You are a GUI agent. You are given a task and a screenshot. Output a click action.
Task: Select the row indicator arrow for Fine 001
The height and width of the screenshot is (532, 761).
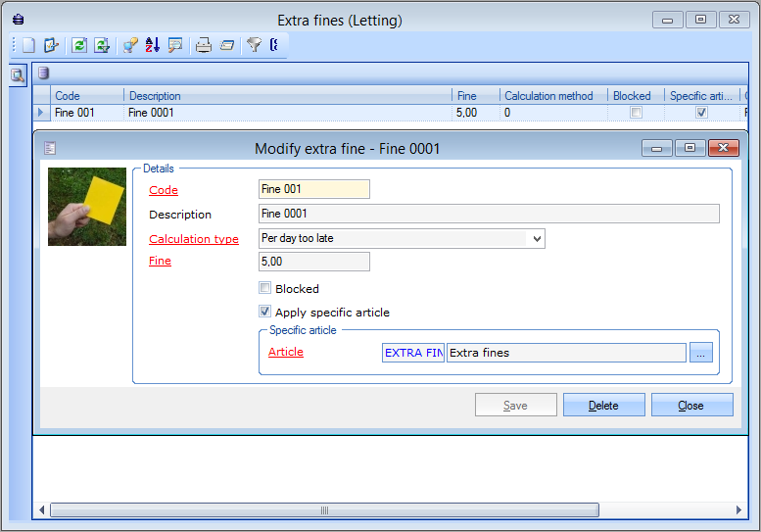coord(40,113)
